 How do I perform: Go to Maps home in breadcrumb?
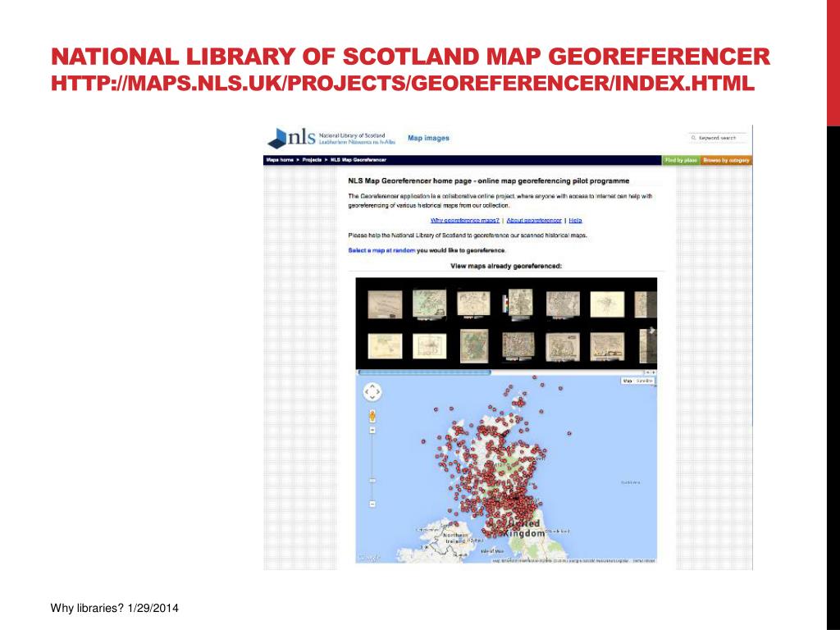tap(281, 160)
